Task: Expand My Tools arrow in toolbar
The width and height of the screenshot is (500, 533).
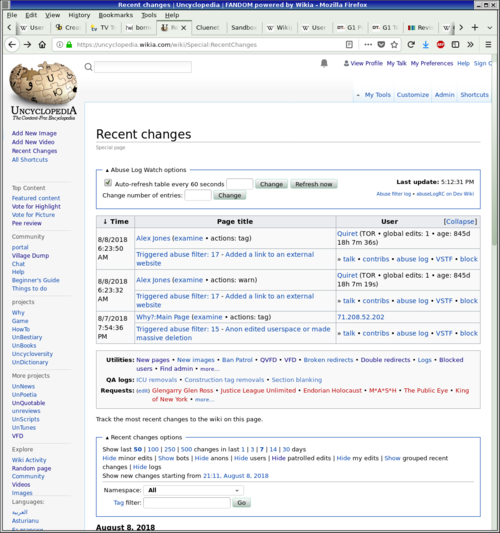Action: [x=358, y=95]
